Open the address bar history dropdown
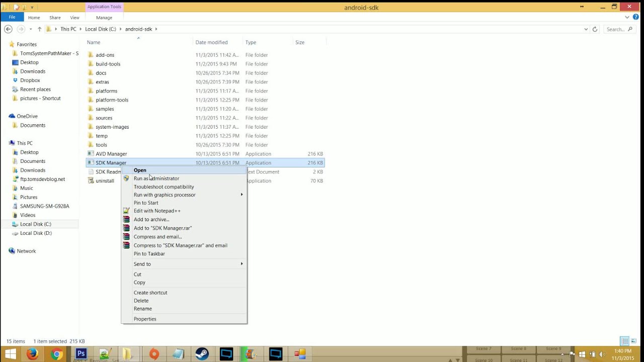The width and height of the screenshot is (644, 362). click(586, 29)
